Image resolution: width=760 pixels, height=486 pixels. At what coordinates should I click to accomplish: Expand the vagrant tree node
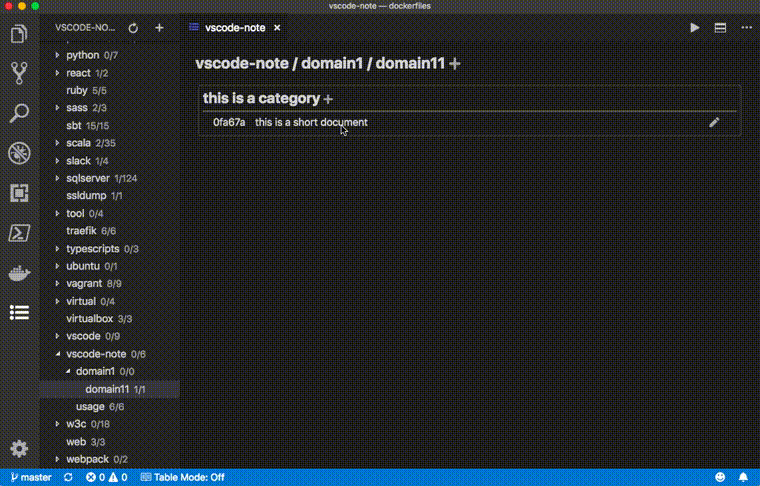[57, 283]
